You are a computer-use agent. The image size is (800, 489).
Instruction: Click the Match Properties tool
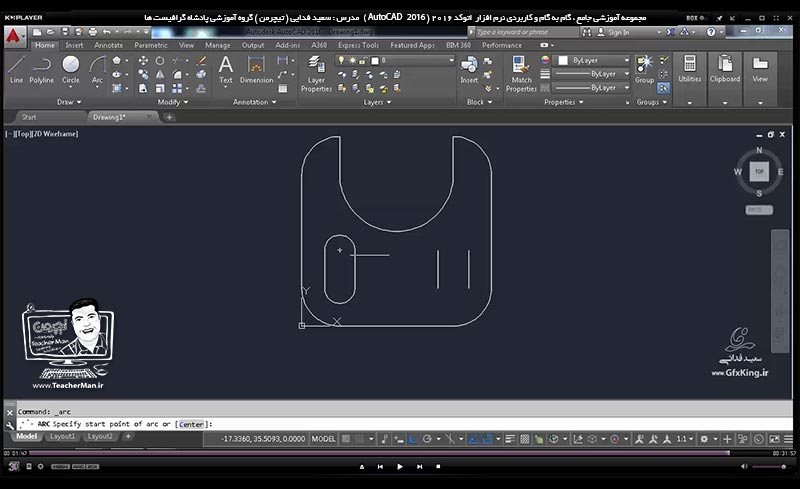[x=521, y=74]
